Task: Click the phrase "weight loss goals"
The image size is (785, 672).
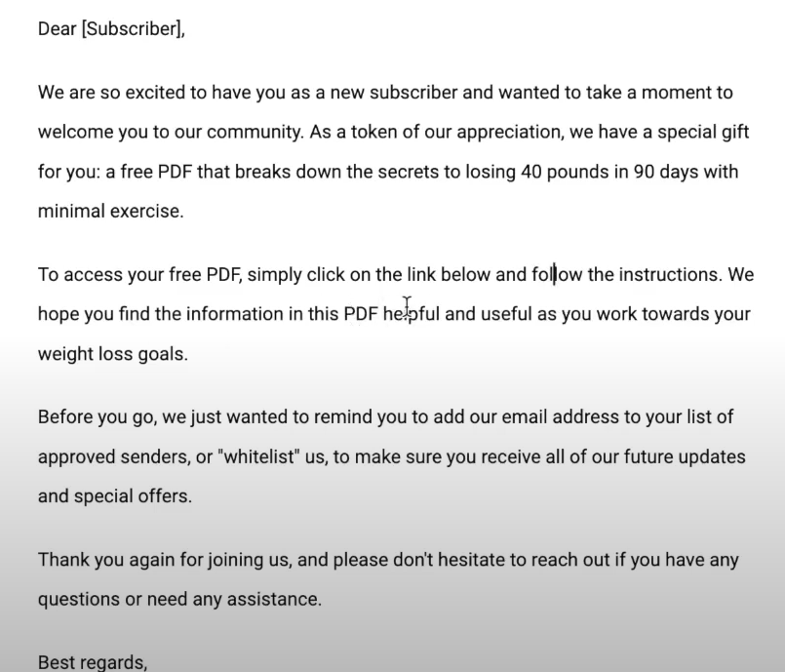Action: click(x=113, y=354)
